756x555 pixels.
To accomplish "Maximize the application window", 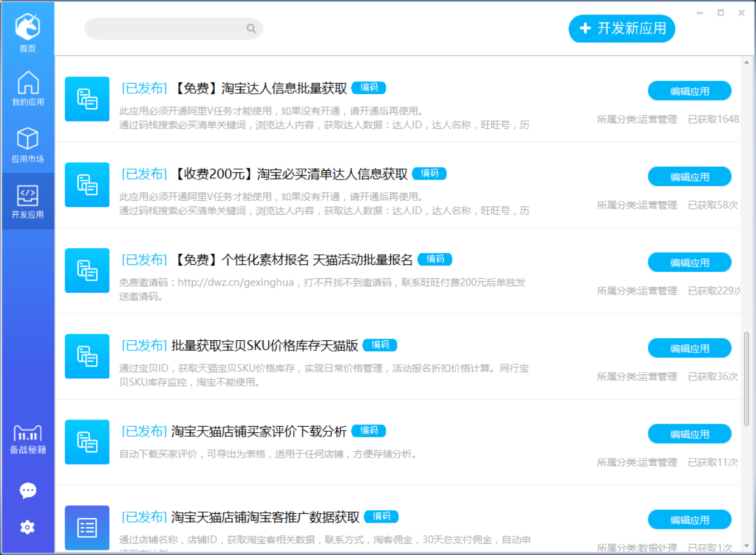I will (x=721, y=13).
